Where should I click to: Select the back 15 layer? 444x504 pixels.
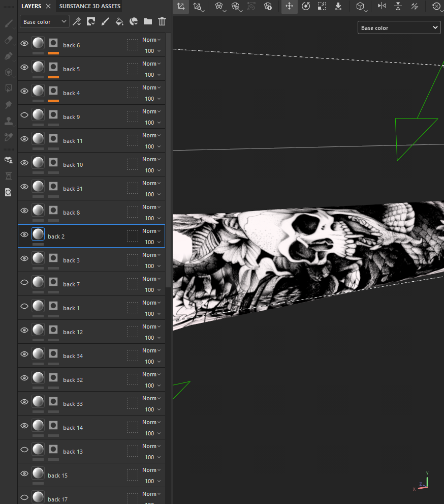coord(91,475)
